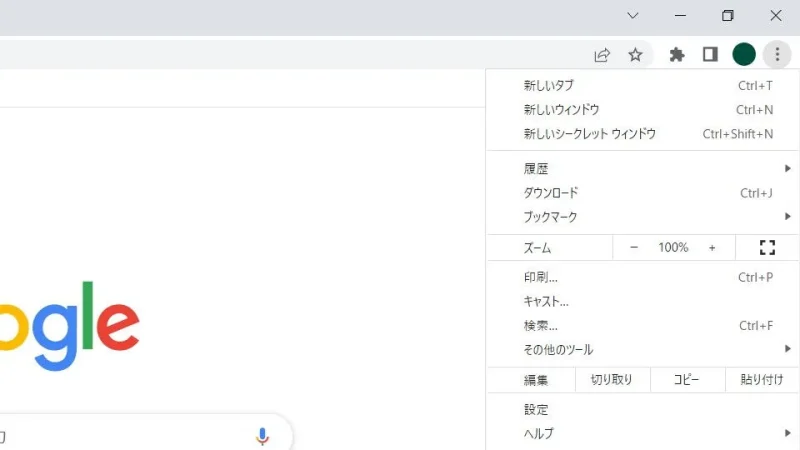Click the 貼り付け button
This screenshot has width=800, height=450.
click(761, 380)
